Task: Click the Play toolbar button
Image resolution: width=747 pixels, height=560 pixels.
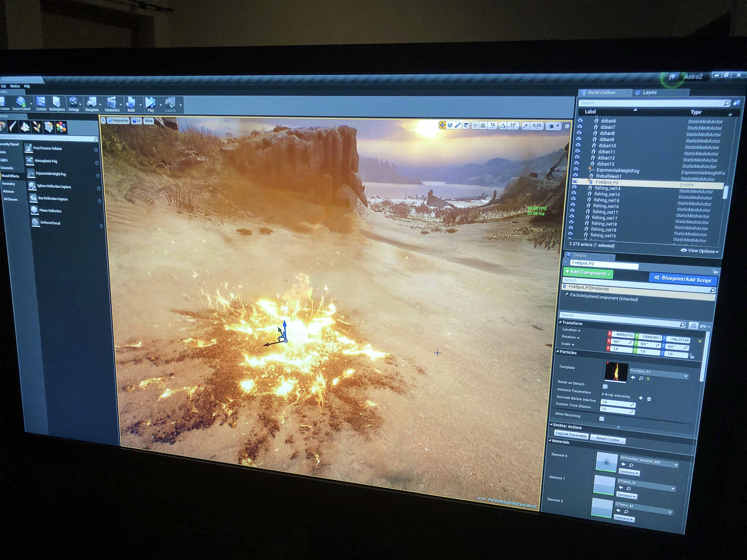Action: 151,105
